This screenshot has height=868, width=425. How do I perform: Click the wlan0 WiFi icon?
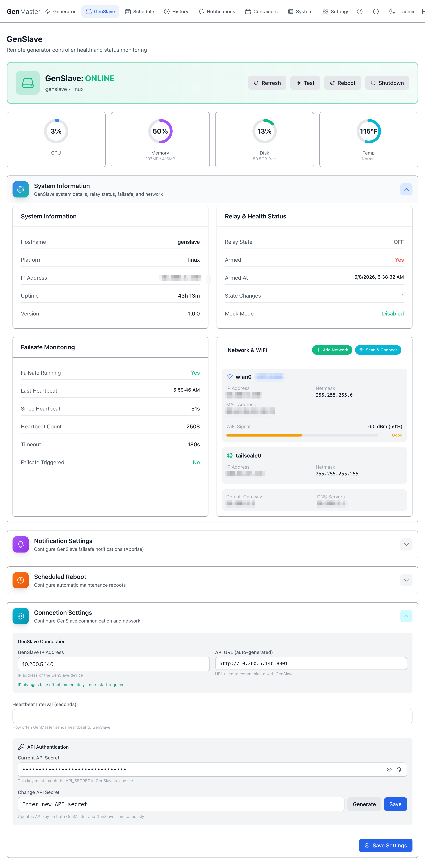[230, 377]
